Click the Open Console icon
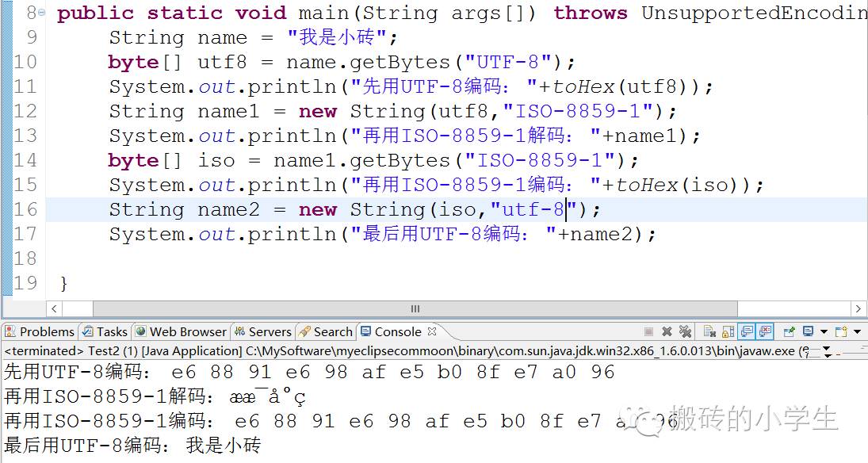The height and width of the screenshot is (463, 868). click(x=841, y=331)
